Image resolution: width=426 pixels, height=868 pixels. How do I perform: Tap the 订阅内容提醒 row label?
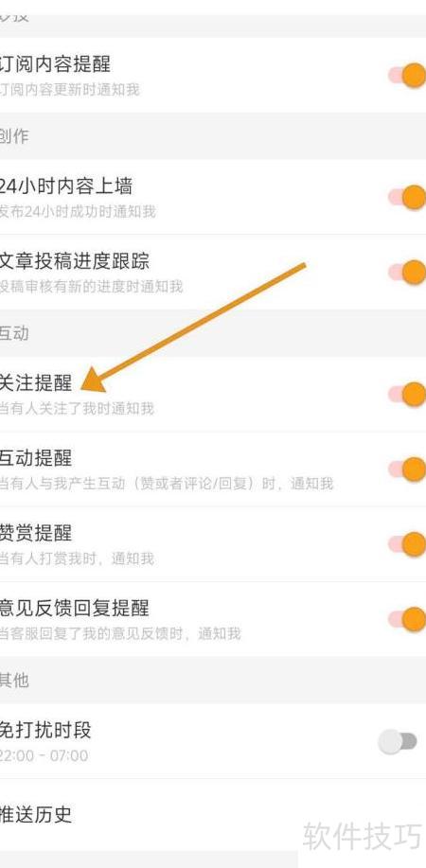pyautogui.click(x=56, y=63)
